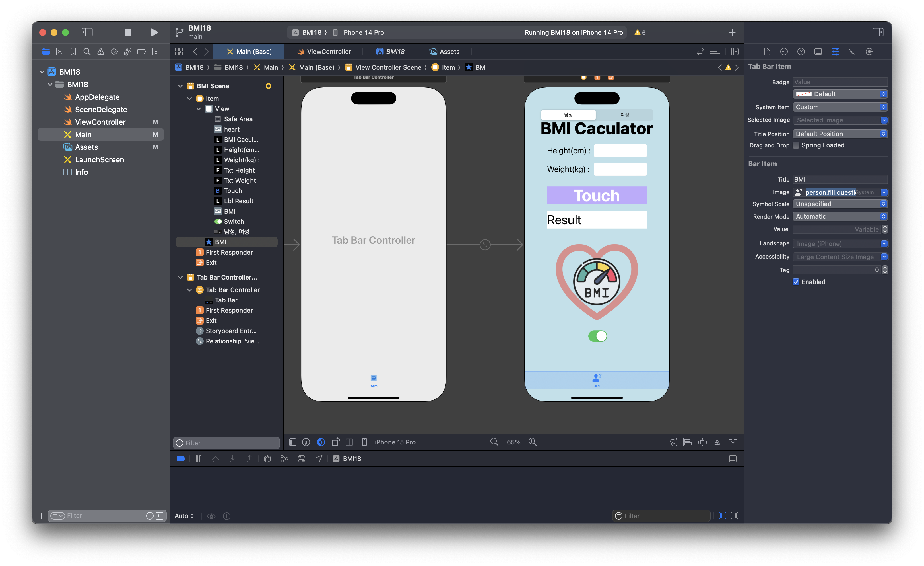Switch to the Assets editor tab
The image size is (924, 566).
(444, 52)
